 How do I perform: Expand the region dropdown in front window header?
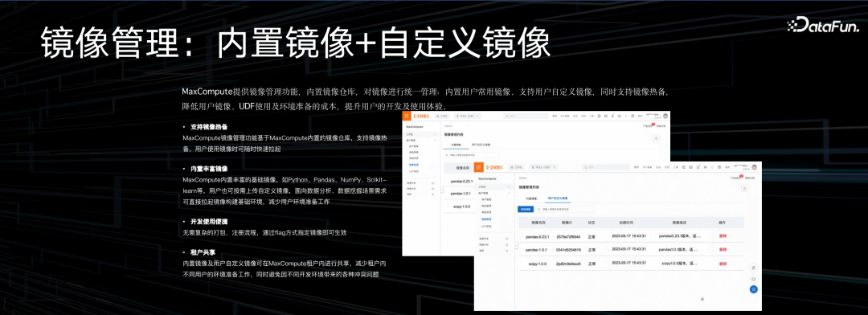click(543, 167)
